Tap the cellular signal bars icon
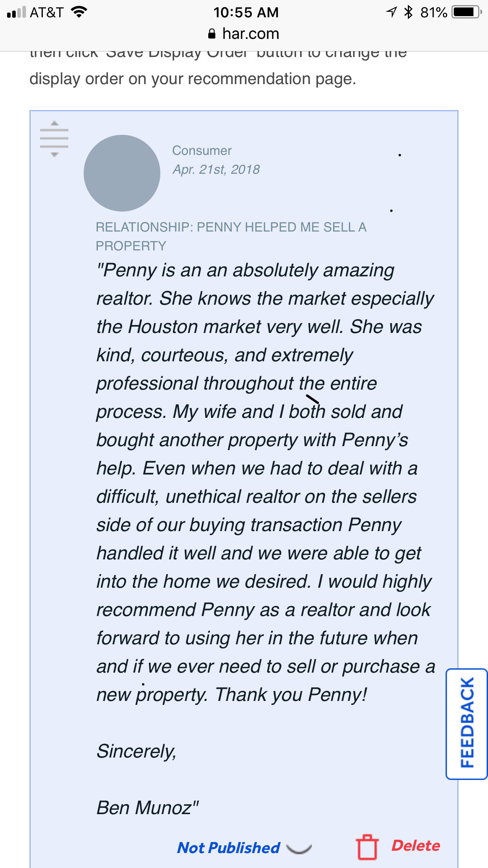Viewport: 488px width, 868px height. point(17,13)
